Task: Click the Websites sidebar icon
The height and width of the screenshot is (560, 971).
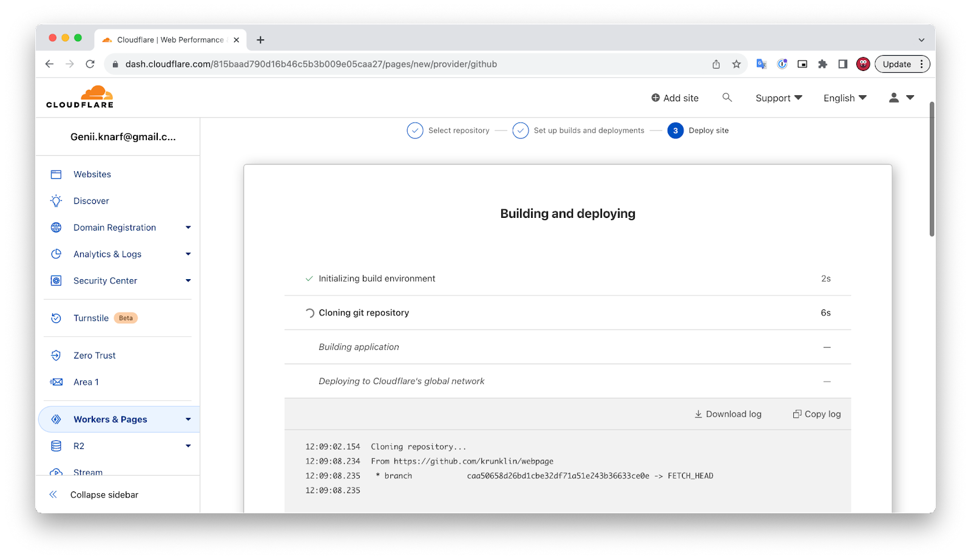Action: [x=56, y=175]
